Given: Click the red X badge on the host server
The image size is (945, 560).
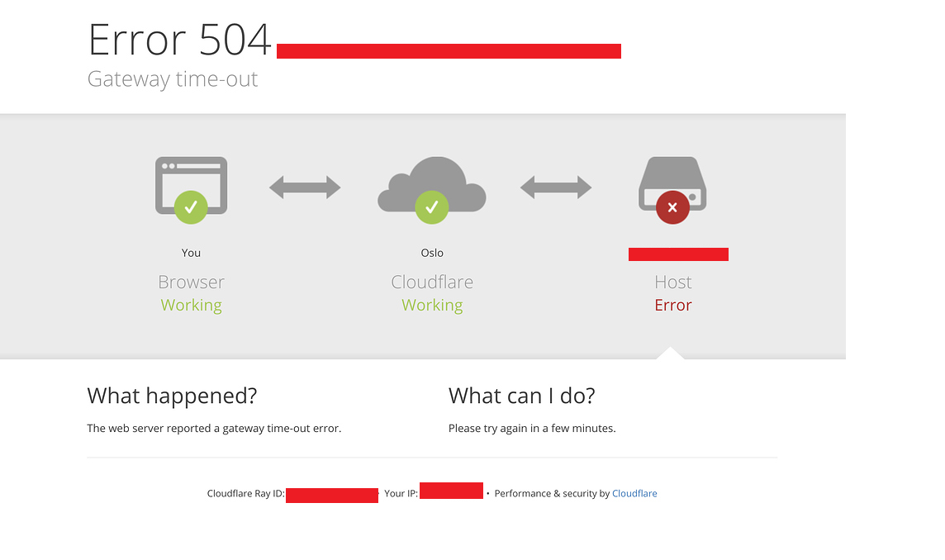Looking at the screenshot, I should click(x=672, y=207).
